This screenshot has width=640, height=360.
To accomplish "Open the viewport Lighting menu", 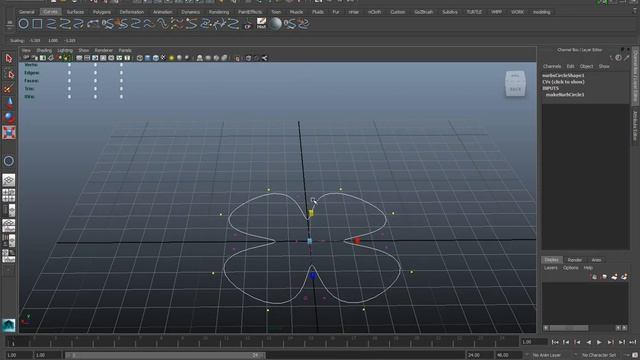I will 65,51.
